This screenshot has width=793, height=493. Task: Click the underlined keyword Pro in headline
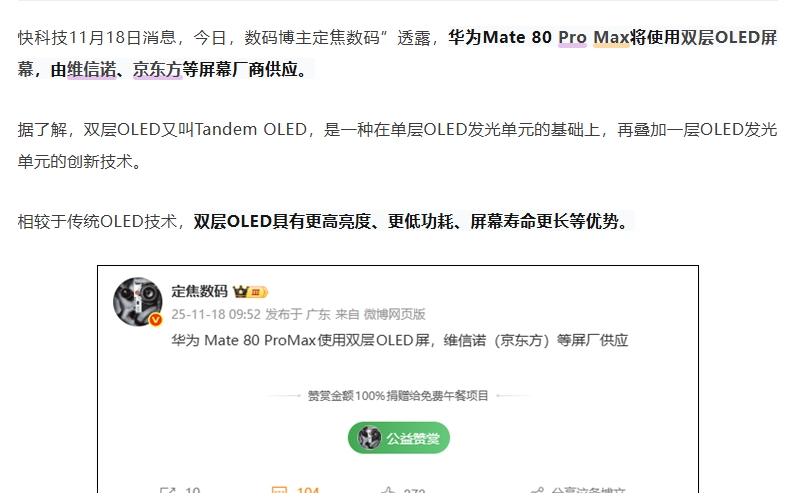(x=572, y=37)
